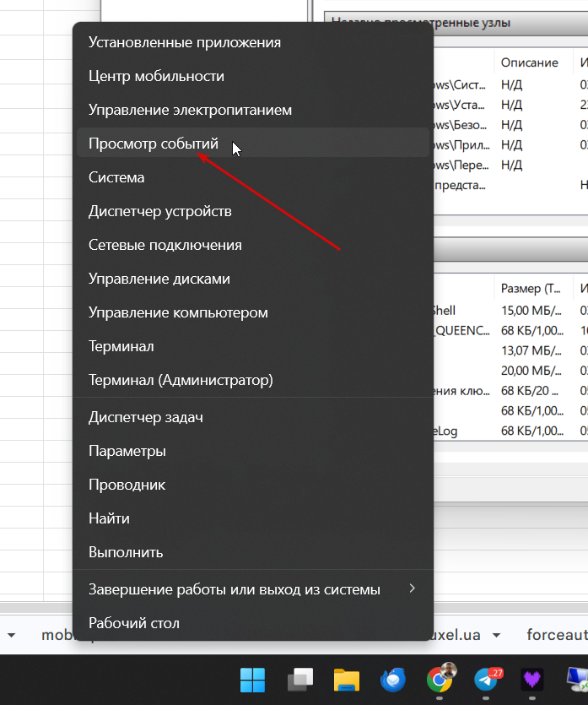Open Task View icon on taskbar
The image size is (588, 705).
click(300, 680)
